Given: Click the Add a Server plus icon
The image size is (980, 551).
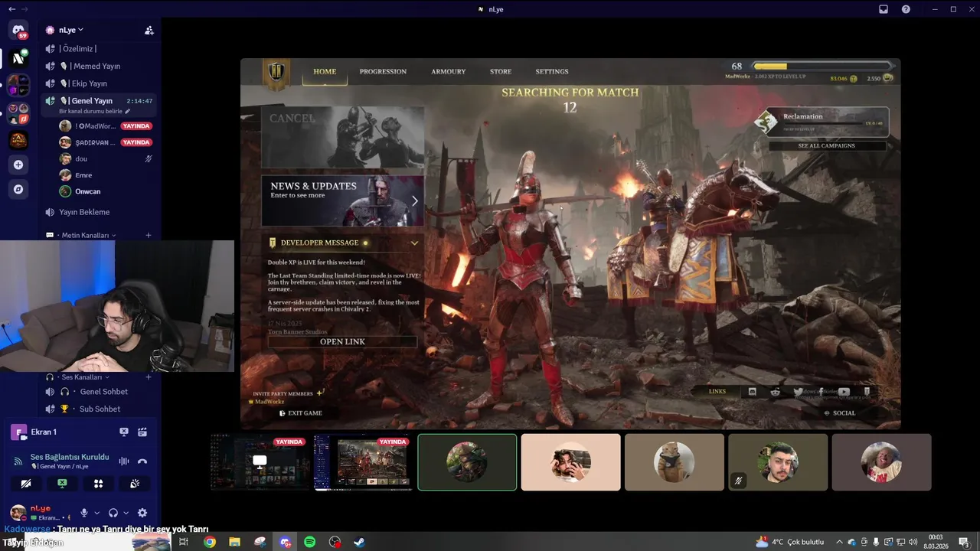Looking at the screenshot, I should click(18, 165).
